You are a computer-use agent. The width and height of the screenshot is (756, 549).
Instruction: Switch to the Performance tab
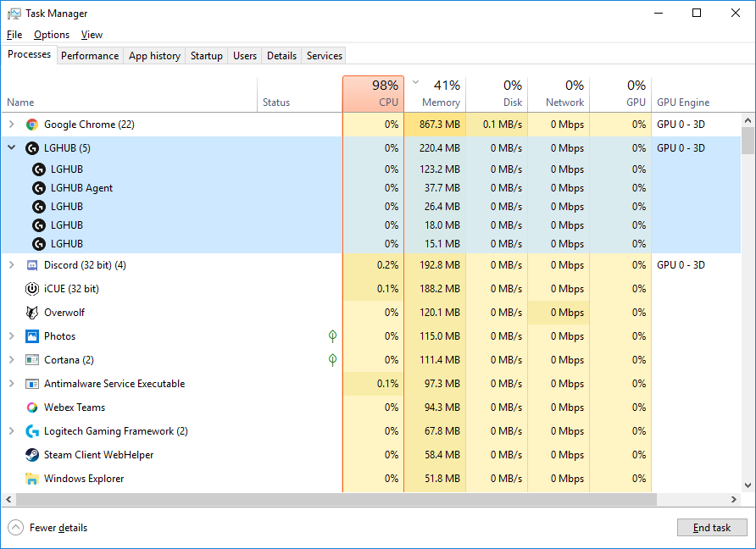coord(90,56)
